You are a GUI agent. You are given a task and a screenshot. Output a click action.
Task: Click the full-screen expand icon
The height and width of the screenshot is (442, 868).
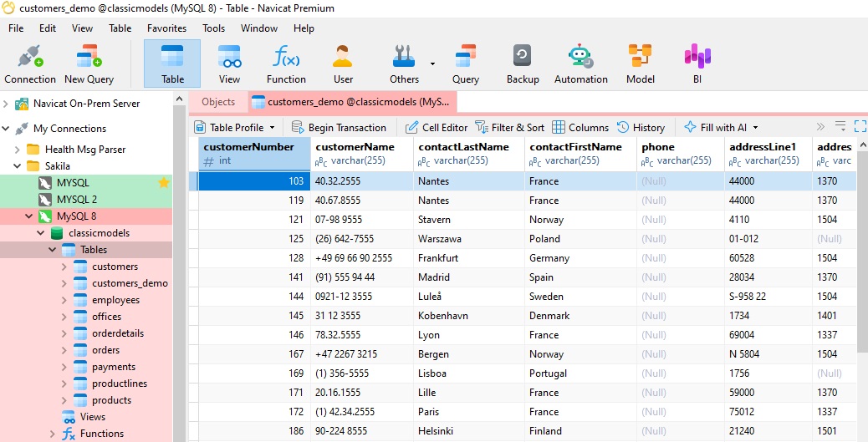(860, 127)
